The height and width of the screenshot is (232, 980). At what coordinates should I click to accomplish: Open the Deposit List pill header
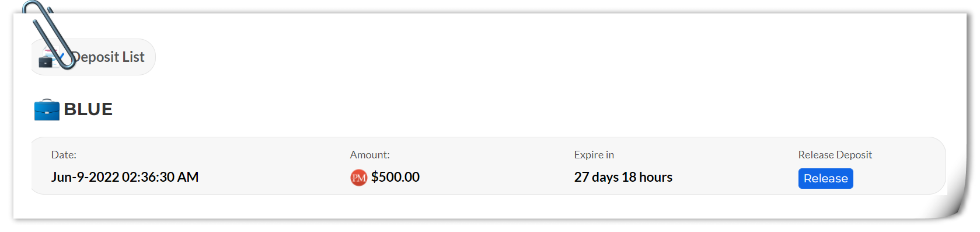93,57
